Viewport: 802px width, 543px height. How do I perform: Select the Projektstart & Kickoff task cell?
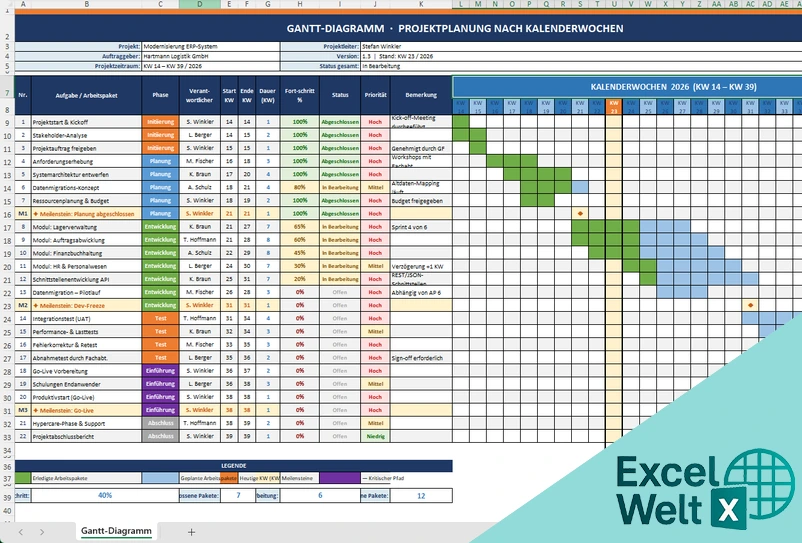pos(86,122)
